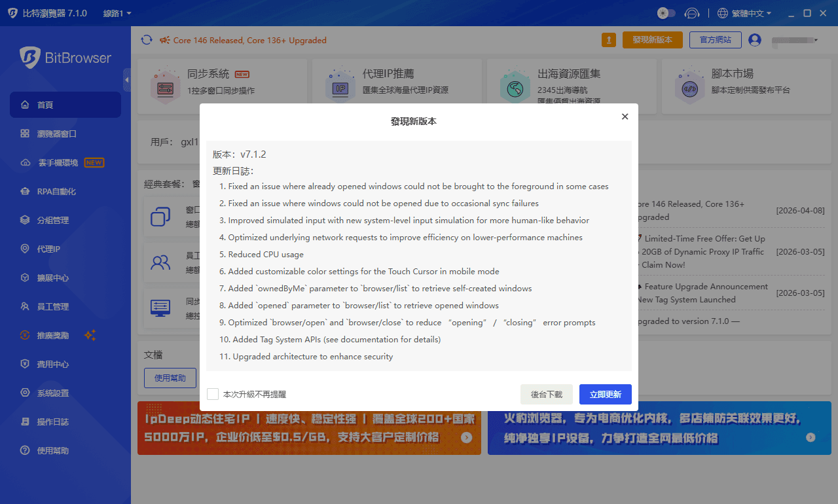The image size is (838, 504).
Task: Expand the 線路1 line selector
Action: click(x=117, y=13)
